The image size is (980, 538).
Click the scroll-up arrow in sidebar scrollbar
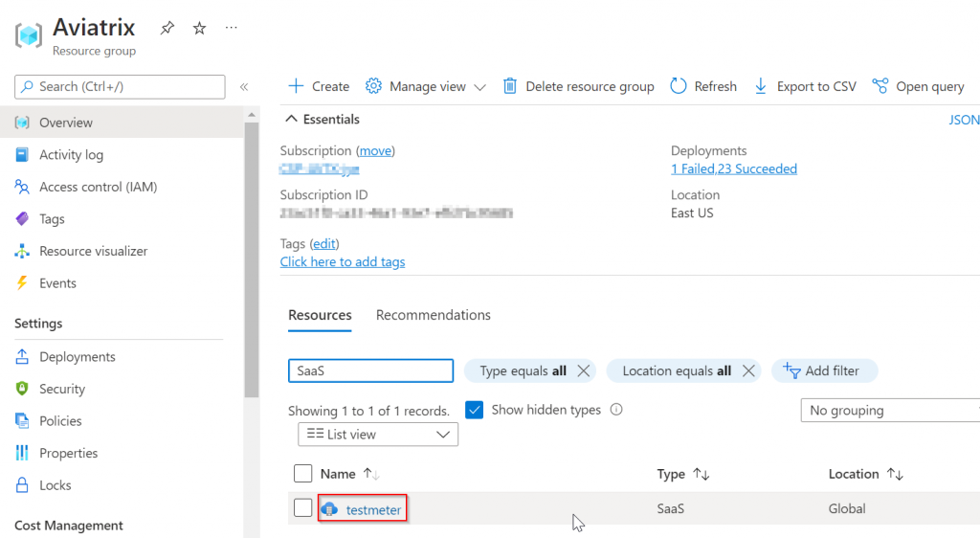pyautogui.click(x=252, y=115)
